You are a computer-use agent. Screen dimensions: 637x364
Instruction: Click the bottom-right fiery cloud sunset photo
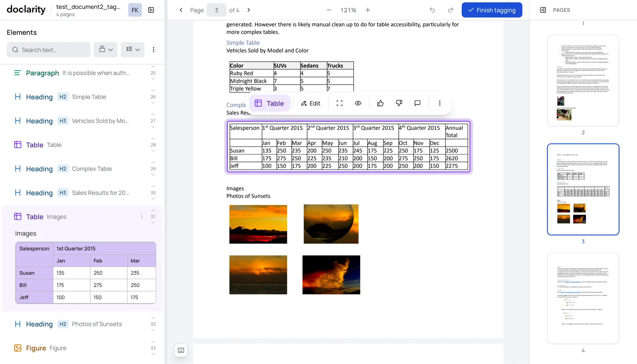331,275
